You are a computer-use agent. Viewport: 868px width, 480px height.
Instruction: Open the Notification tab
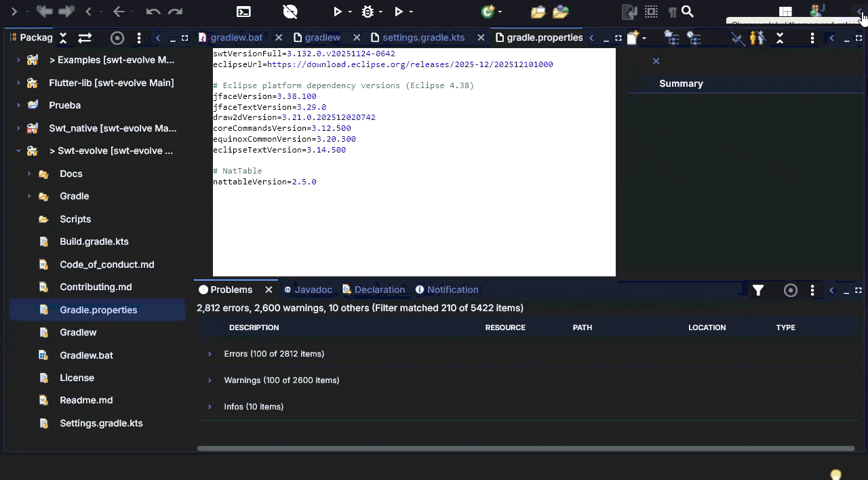[x=447, y=289]
